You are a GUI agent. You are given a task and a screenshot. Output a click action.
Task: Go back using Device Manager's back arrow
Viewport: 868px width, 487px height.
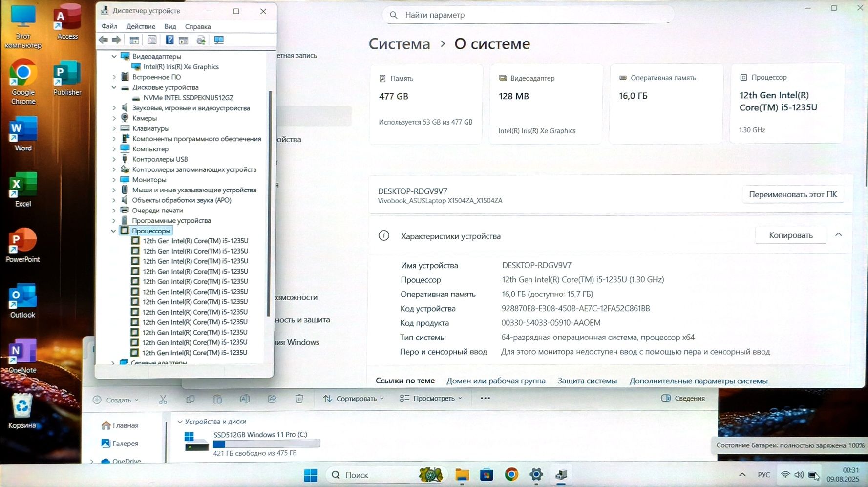[103, 40]
